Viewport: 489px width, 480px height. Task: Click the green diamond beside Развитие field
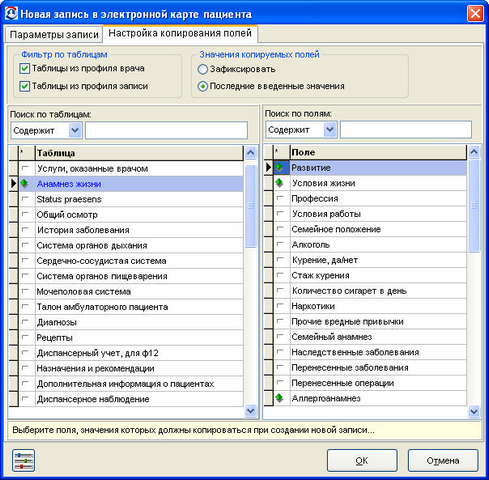tap(279, 167)
